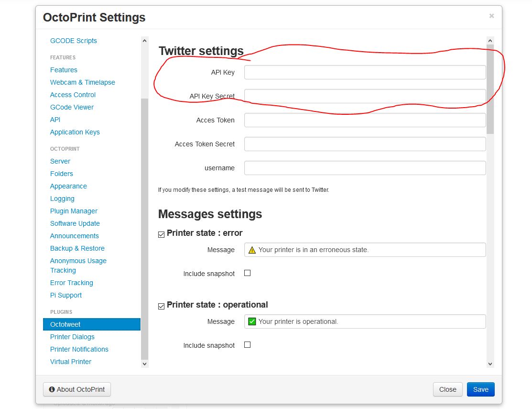Enable Include snapshot for error message
The width and height of the screenshot is (532, 409).
247,273
